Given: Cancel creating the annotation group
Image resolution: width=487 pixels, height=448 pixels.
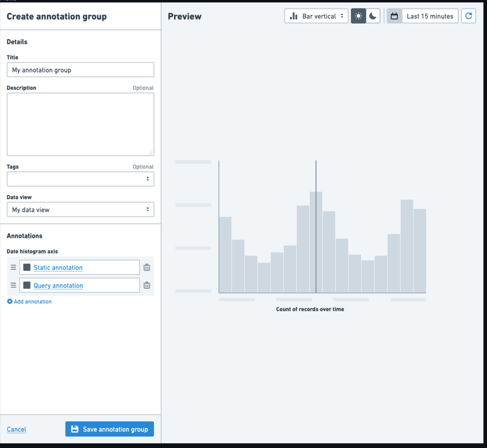Looking at the screenshot, I should pyautogui.click(x=16, y=429).
